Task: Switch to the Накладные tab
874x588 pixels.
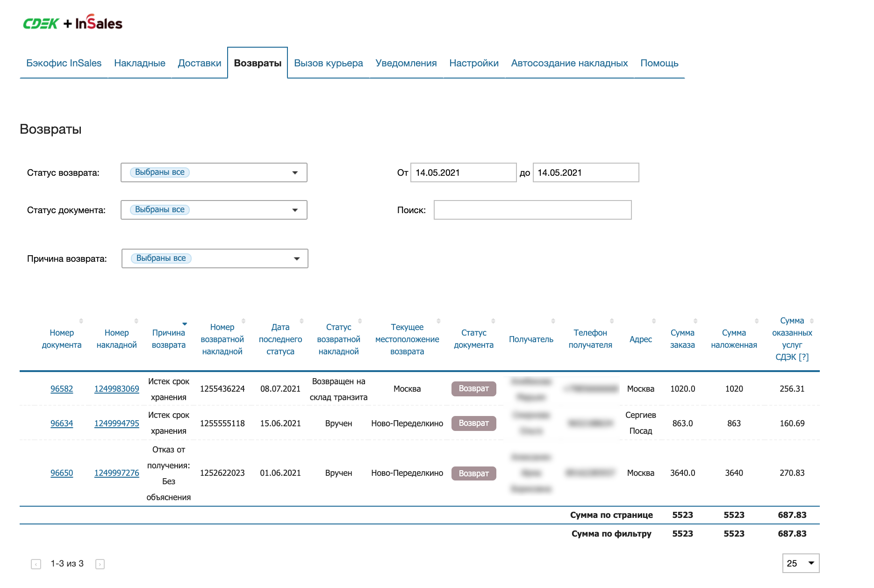Action: tap(139, 63)
